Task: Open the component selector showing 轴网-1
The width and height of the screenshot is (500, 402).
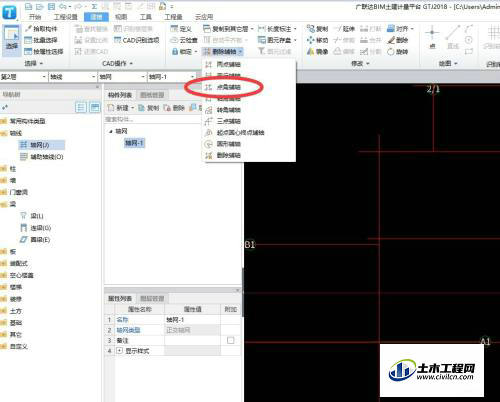Action: click(171, 77)
